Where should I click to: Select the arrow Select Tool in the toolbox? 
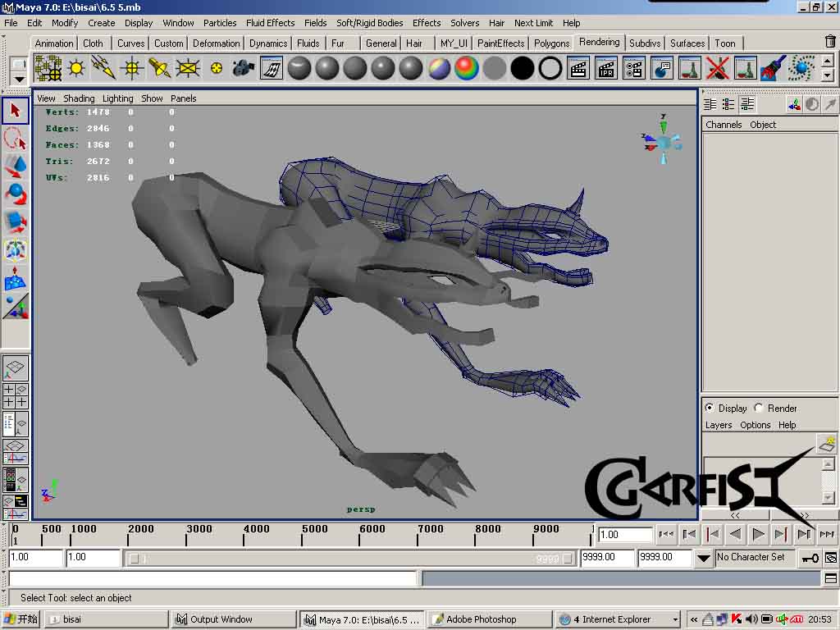click(15, 111)
